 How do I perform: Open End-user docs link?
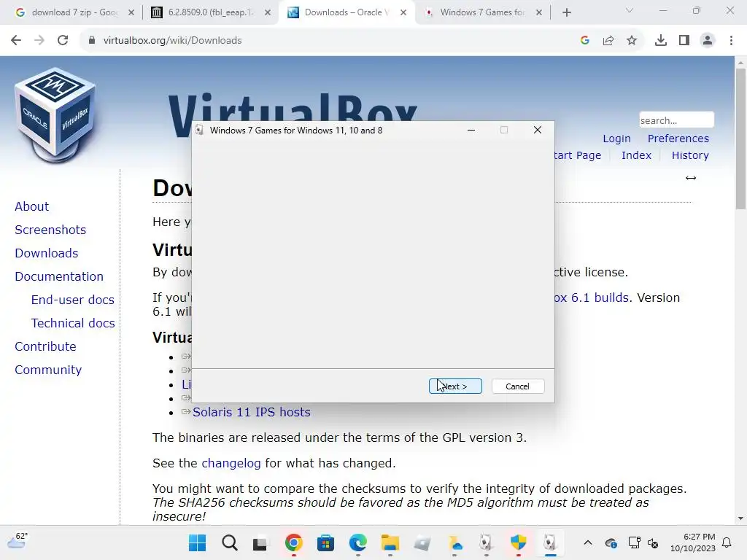pyautogui.click(x=73, y=300)
